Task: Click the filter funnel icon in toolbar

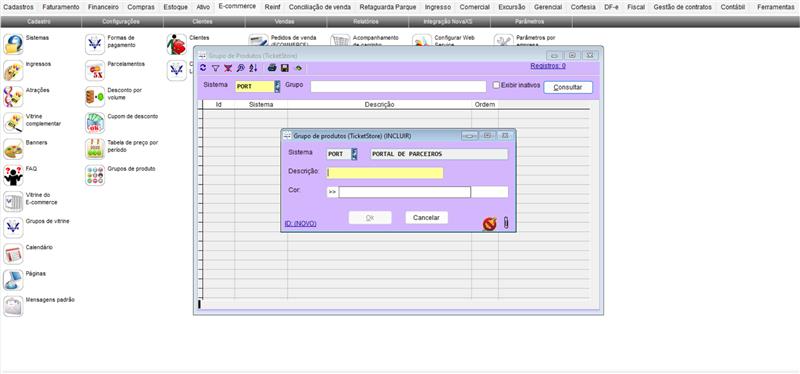Action: [215, 68]
